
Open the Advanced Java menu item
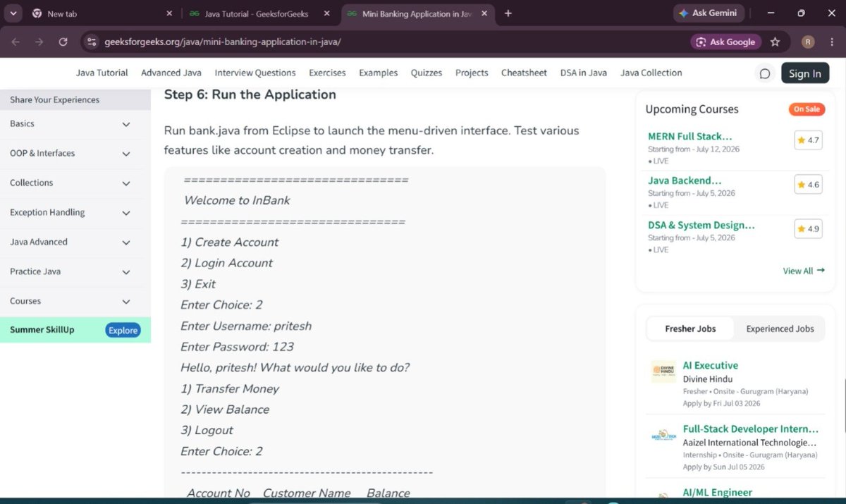point(171,73)
